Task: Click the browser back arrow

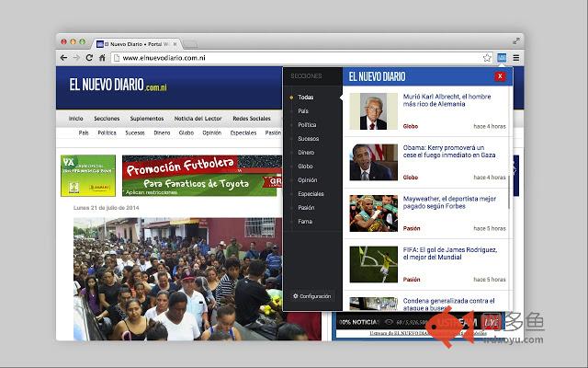Action: (63, 58)
